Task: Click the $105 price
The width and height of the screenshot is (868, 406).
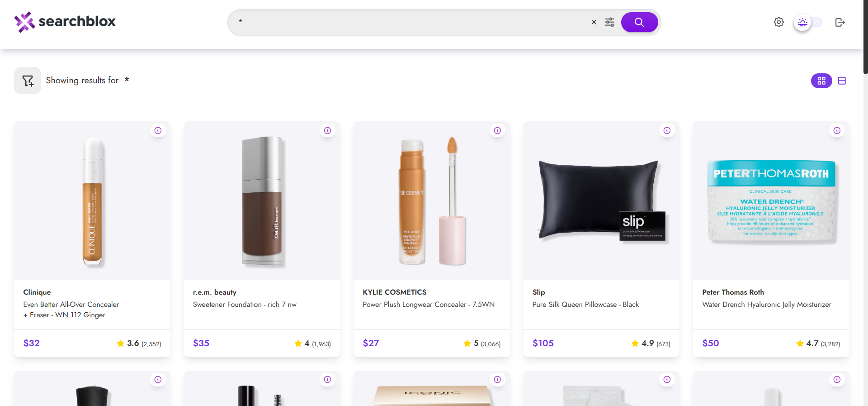Action: click(543, 343)
